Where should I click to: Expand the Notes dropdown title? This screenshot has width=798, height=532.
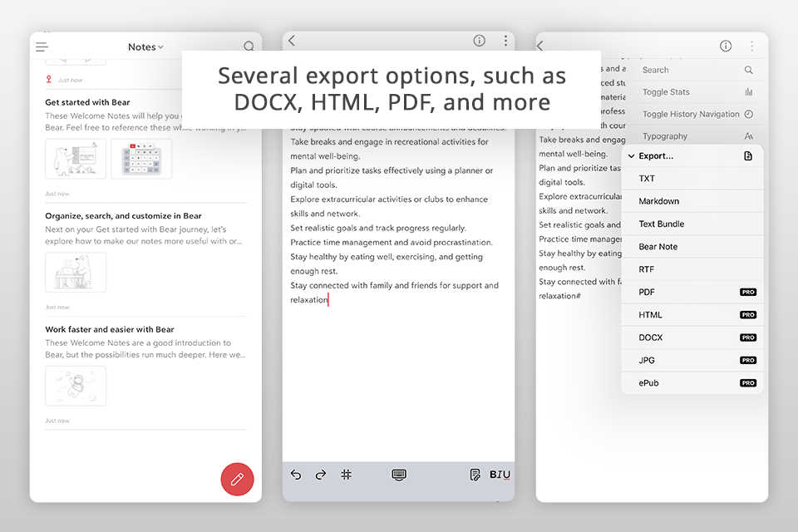coord(145,47)
